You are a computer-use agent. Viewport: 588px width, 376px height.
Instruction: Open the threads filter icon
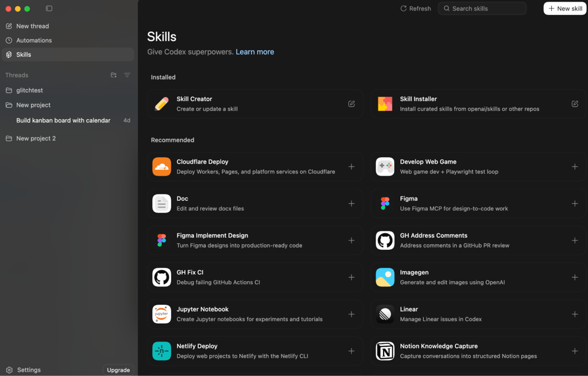coord(127,75)
